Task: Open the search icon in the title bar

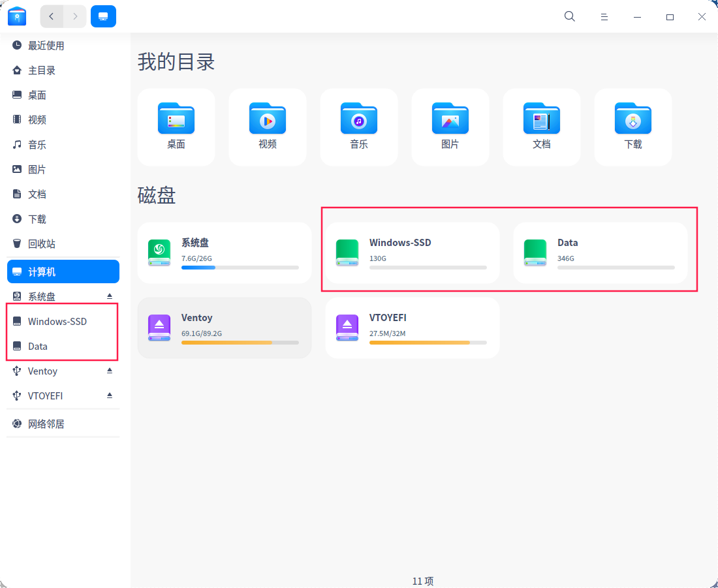Action: [x=569, y=16]
